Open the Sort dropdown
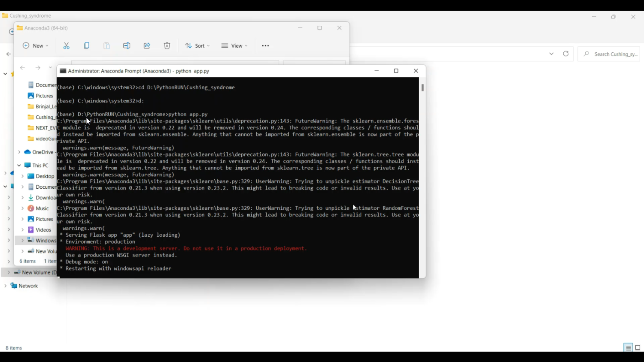This screenshot has height=362, width=644. coord(197,46)
